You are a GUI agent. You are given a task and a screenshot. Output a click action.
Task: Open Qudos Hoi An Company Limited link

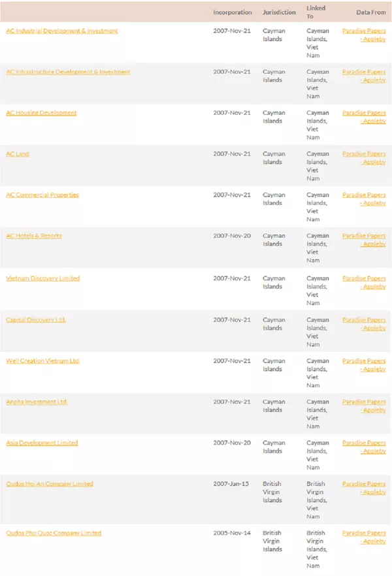(x=50, y=484)
